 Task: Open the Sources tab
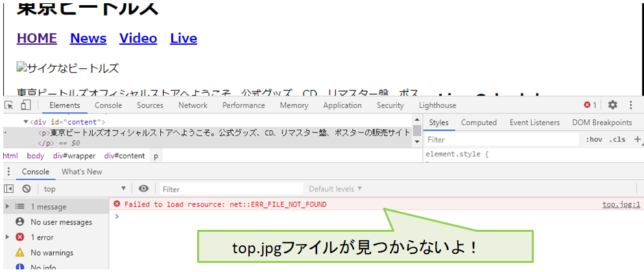click(150, 105)
